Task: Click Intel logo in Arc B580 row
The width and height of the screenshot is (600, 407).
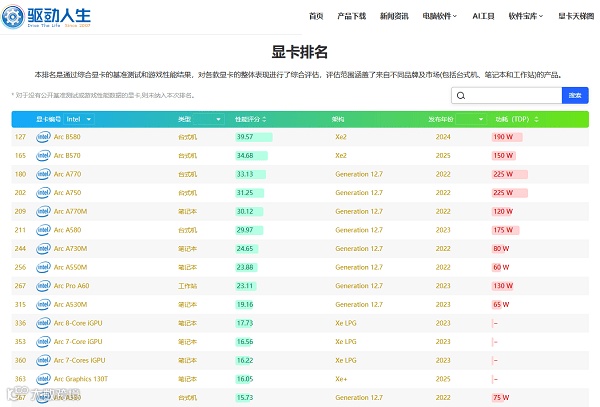Action: [x=43, y=137]
